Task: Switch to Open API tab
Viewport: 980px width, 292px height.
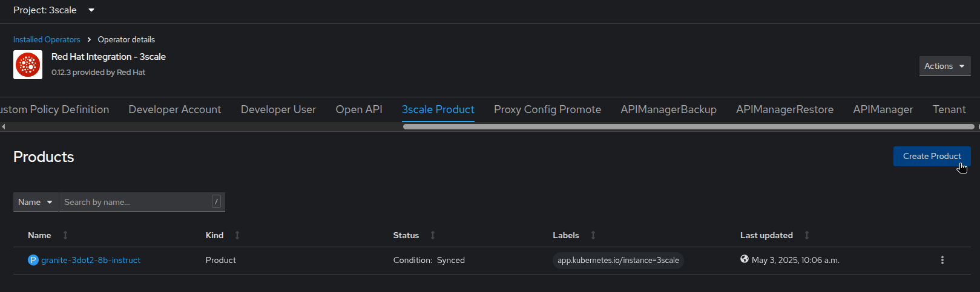Action: pos(359,109)
